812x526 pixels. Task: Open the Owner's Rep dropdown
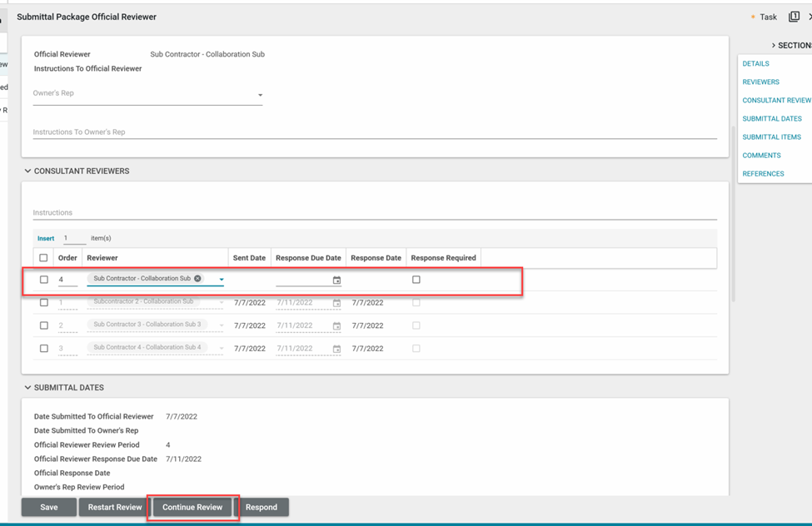point(260,95)
